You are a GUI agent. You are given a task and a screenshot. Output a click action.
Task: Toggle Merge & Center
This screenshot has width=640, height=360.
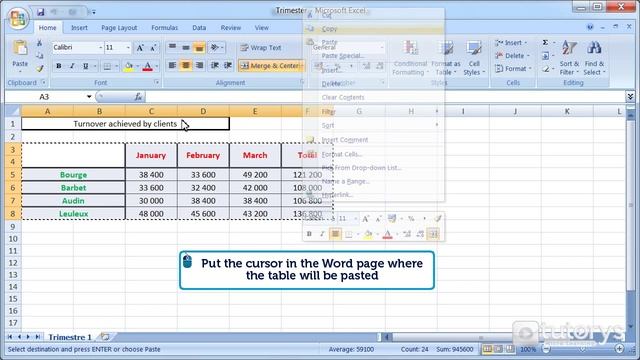(269, 66)
